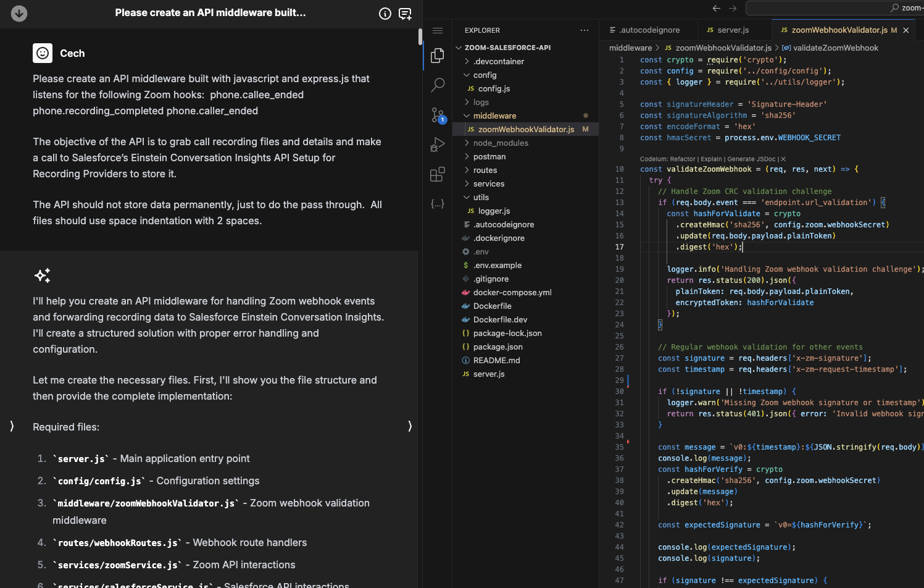The width and height of the screenshot is (924, 588).
Task: Open the Codeium braces icon in activity bar
Action: (x=438, y=203)
